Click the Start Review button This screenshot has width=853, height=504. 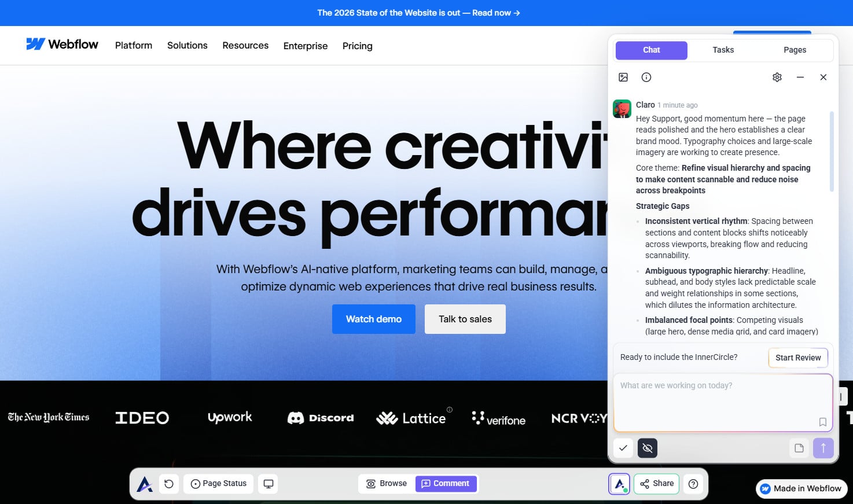798,358
